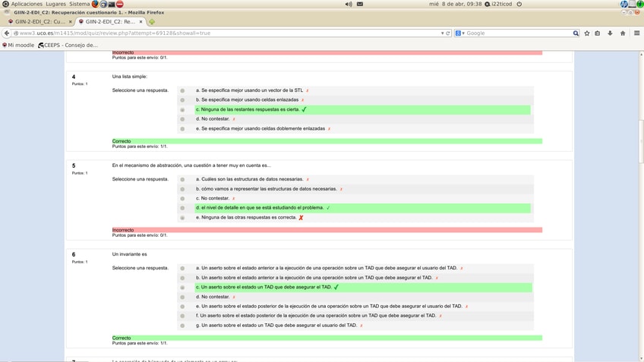The image size is (644, 362).
Task: Select 'Ninguna de las otras respuestas es correcta'
Action: coord(182,218)
